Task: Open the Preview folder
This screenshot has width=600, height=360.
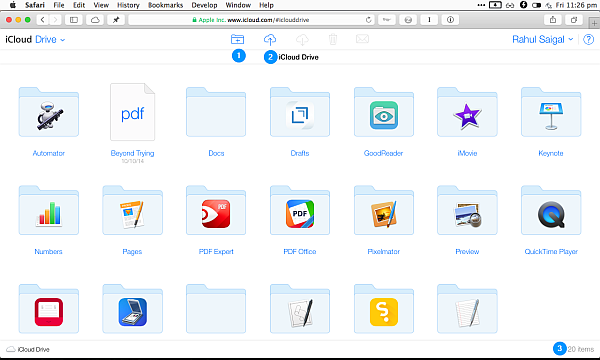Action: point(467,210)
